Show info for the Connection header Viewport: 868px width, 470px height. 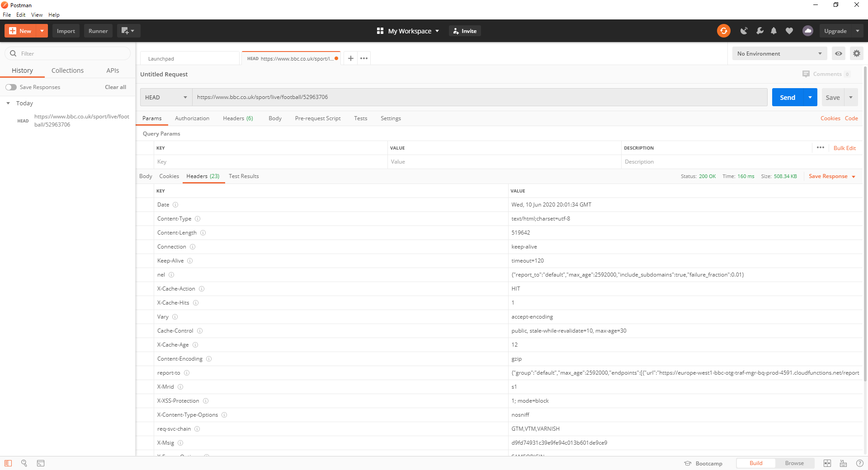coord(193,247)
